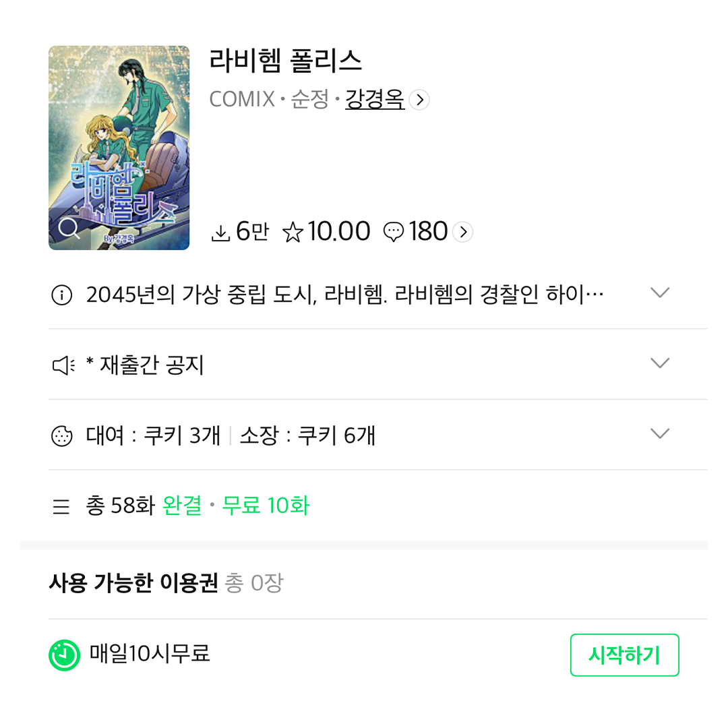Expand the synopsis description chevron
This screenshot has width=728, height=728.
coord(660,293)
